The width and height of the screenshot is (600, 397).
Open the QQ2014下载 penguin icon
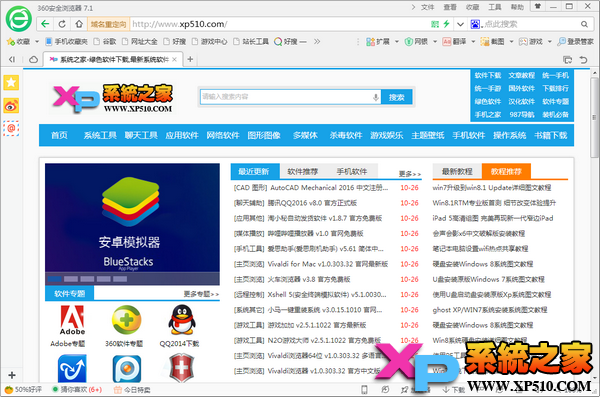[x=182, y=319]
